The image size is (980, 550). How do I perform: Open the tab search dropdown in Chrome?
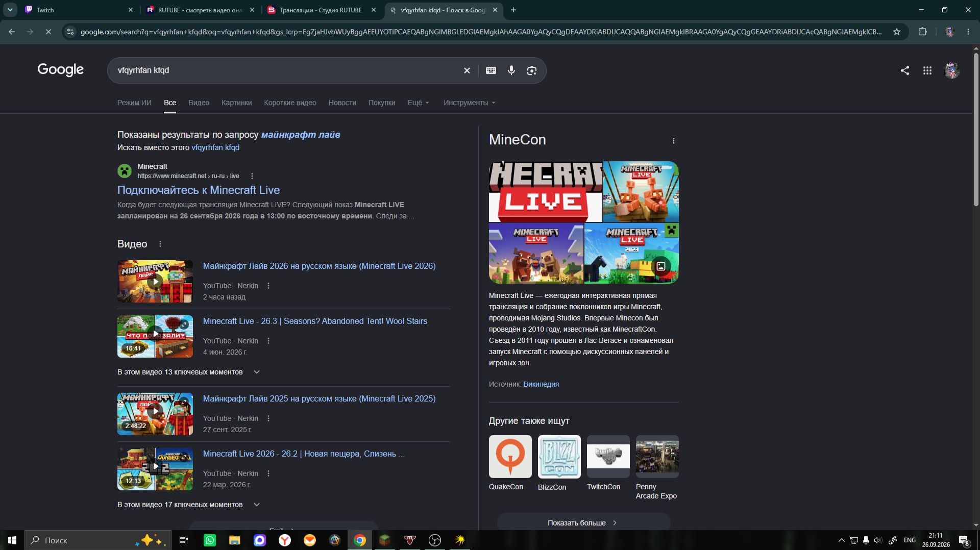tap(10, 10)
